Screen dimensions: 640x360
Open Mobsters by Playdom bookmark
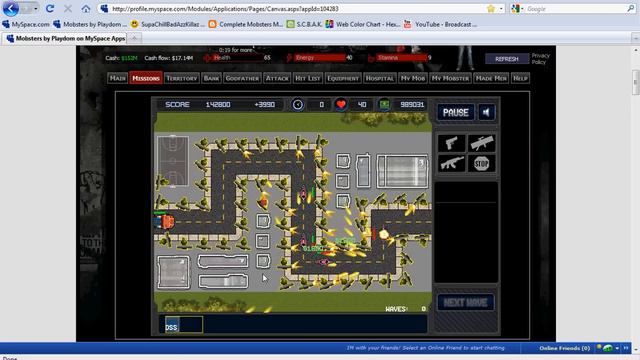(90, 24)
